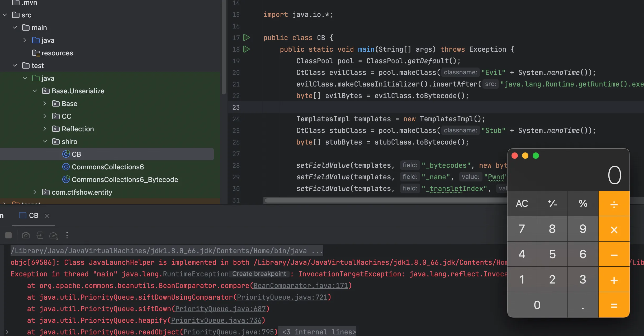Viewport: 644px width, 336px height.
Task: Open BeanComparator.java:171 stack trace link
Action: (x=301, y=286)
